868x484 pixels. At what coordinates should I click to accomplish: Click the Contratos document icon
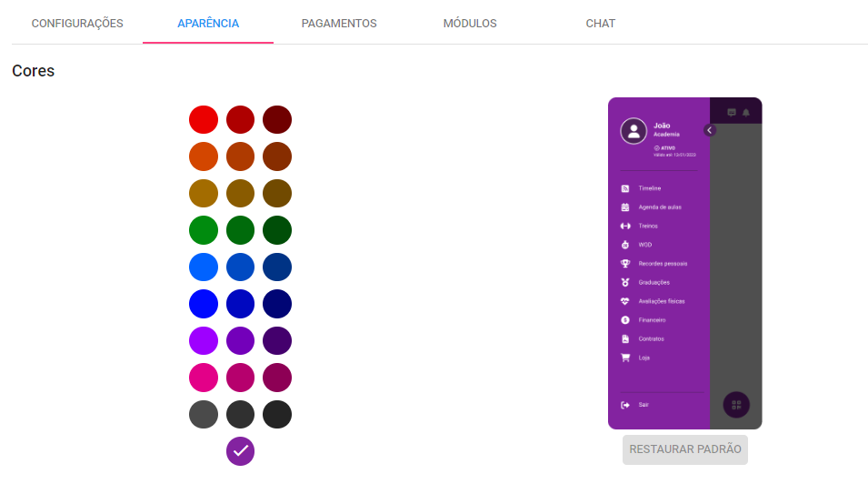click(x=625, y=339)
